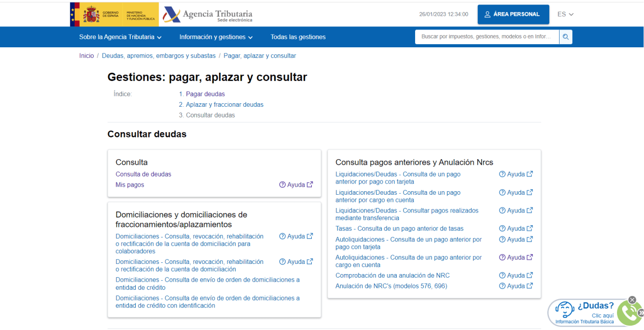Expand the Información y gestiones menu
This screenshot has height=330, width=644.
tap(215, 37)
